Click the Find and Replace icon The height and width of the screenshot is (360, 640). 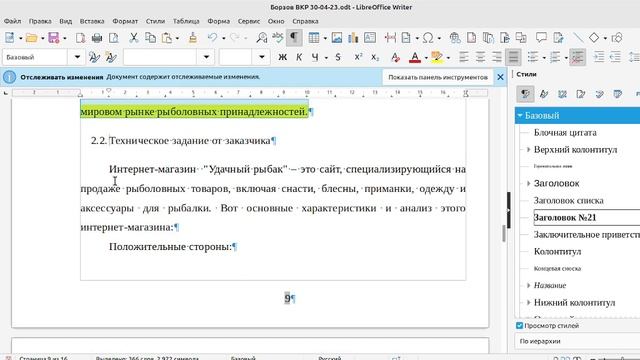pos(261,38)
